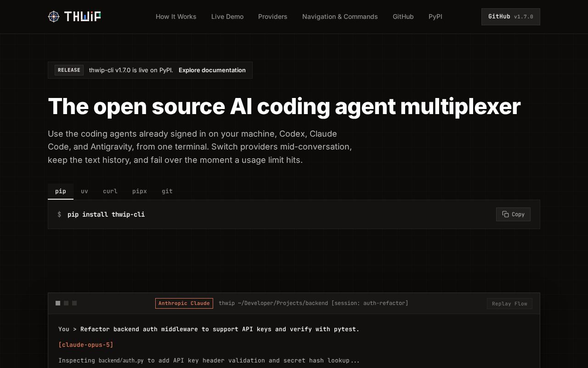Open the Providers nav link

273,17
